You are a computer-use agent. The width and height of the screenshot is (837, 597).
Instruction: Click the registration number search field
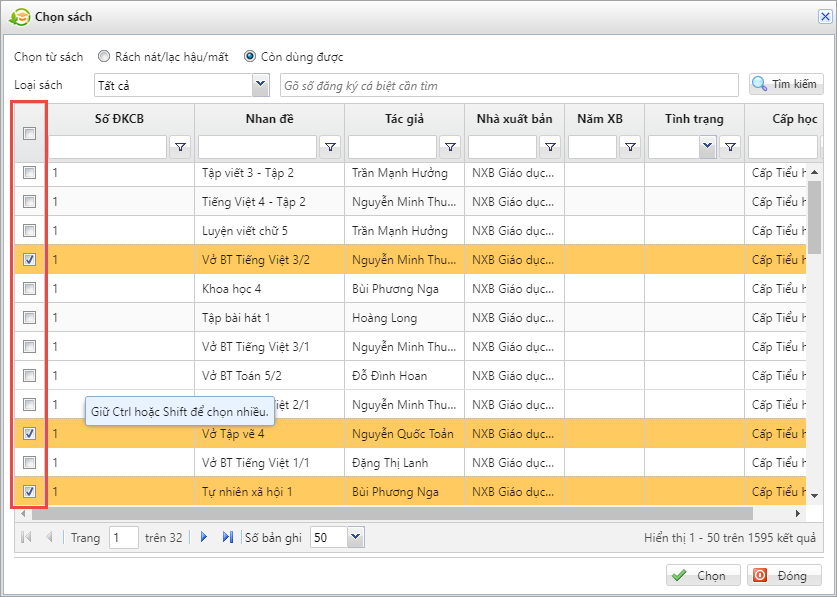(x=510, y=86)
